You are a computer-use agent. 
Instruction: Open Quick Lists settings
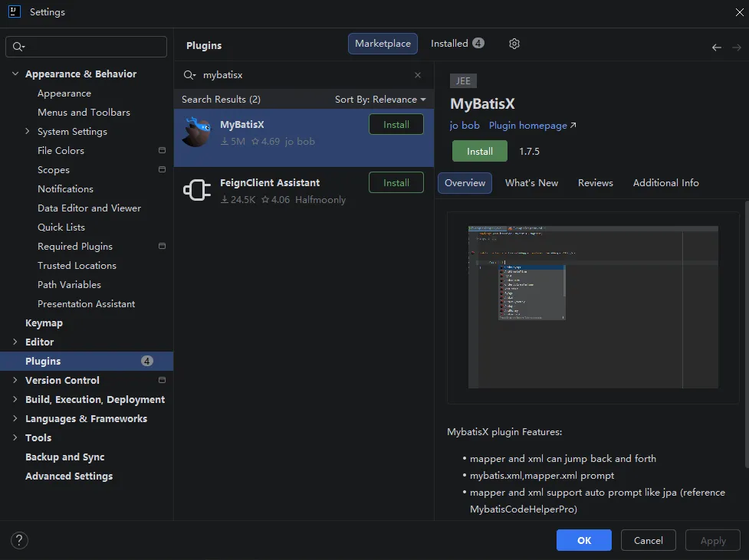pyautogui.click(x=61, y=227)
